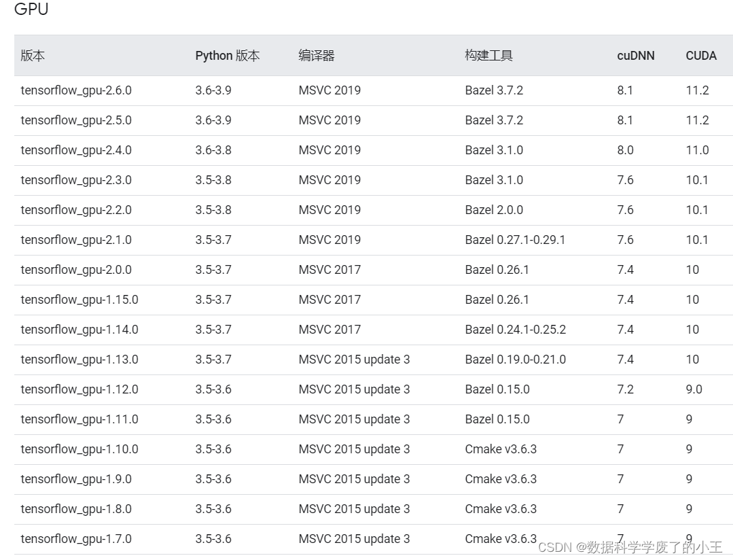Image resolution: width=733 pixels, height=560 pixels.
Task: Click CUDA 11.2 in the tensorflow_gpu-2.5.0 row
Action: tap(698, 120)
